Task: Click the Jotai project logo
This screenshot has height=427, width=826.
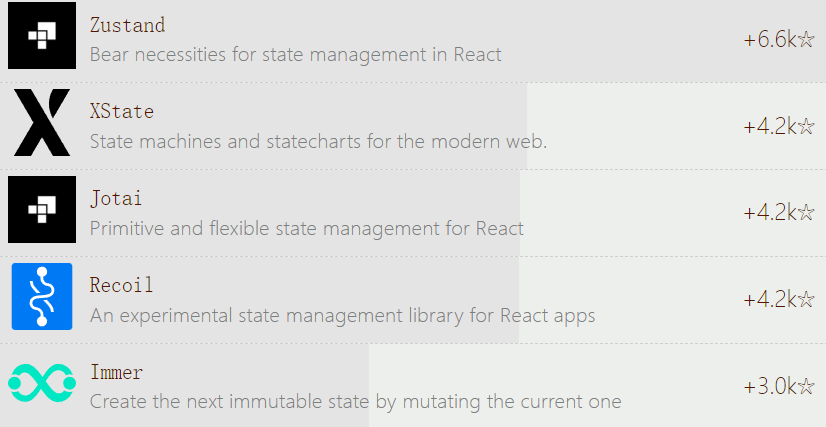Action: (x=42, y=210)
